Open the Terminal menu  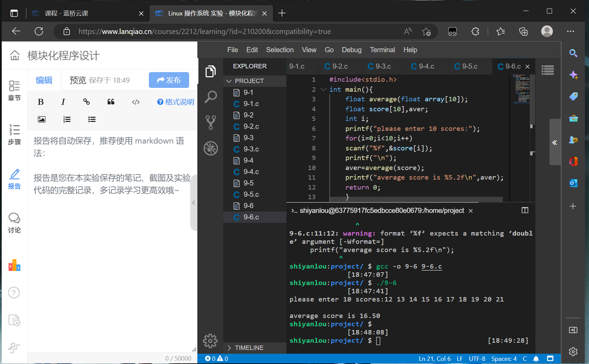coord(382,50)
